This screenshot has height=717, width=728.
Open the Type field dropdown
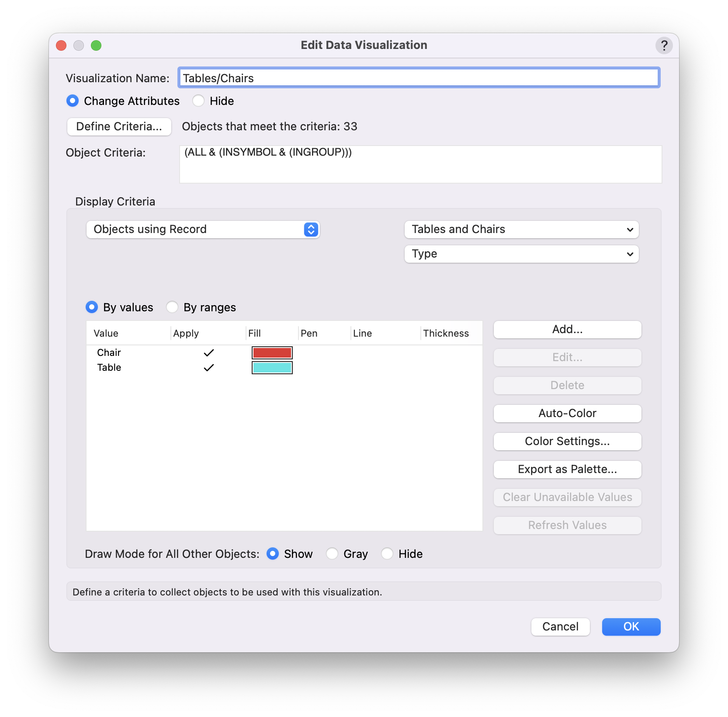[x=521, y=254]
